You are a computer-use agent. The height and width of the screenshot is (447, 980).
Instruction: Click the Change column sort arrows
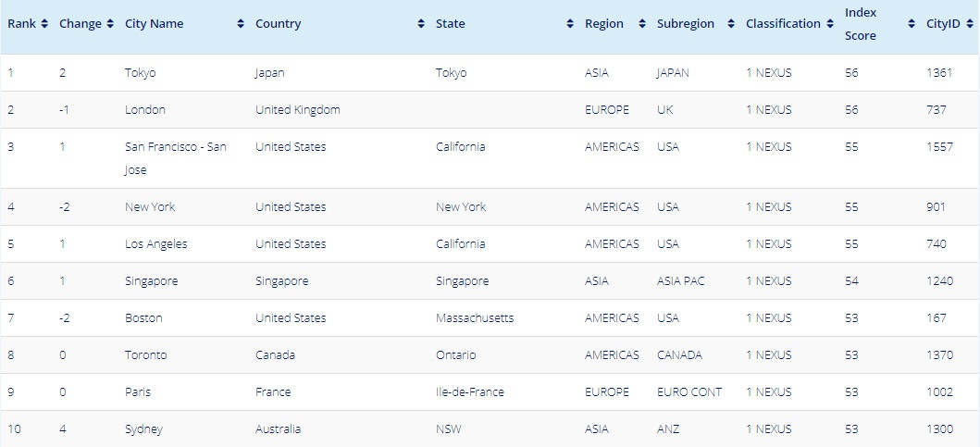(110, 24)
